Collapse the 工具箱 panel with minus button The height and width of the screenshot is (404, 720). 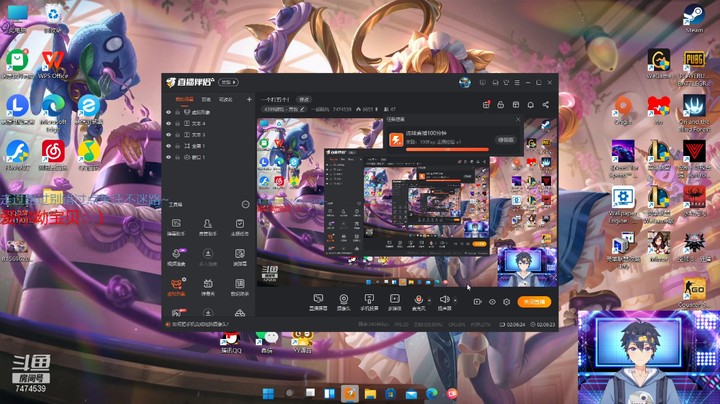click(x=246, y=204)
